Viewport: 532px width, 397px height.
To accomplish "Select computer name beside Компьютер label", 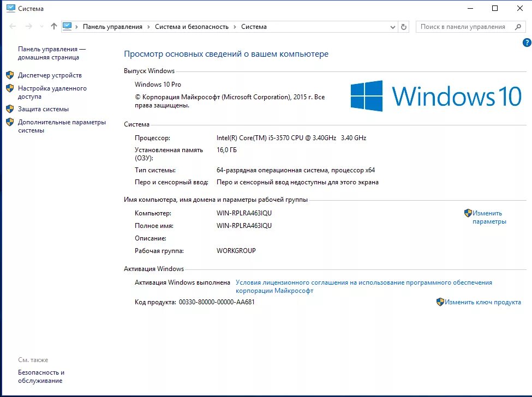I will (244, 213).
